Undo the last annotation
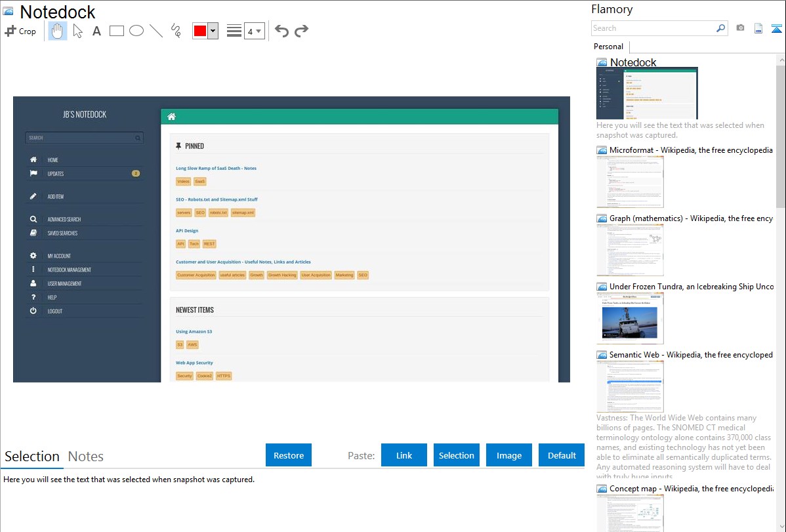This screenshot has height=532, width=786. pos(281,31)
